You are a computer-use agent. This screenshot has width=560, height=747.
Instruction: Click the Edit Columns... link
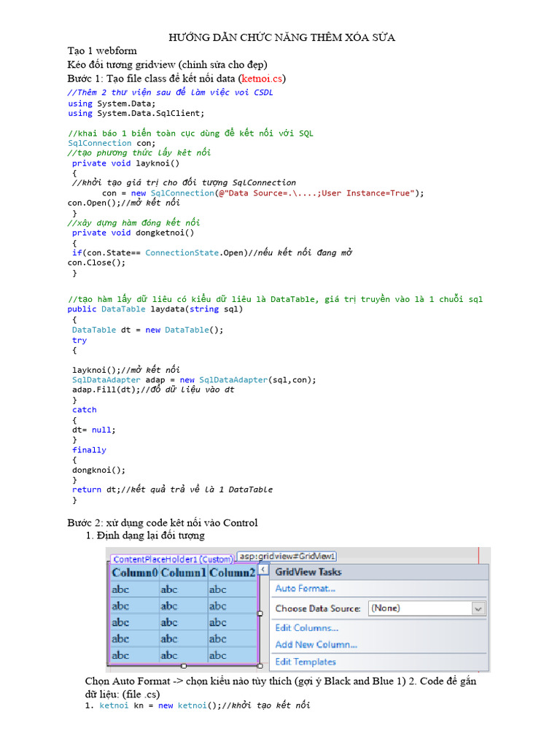[x=307, y=628]
